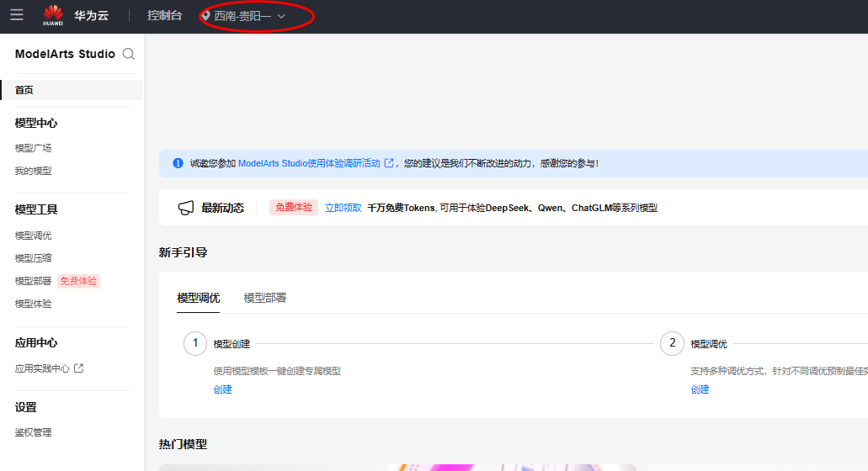
Task: Click the 模型工具 section heading
Action: click(x=36, y=209)
